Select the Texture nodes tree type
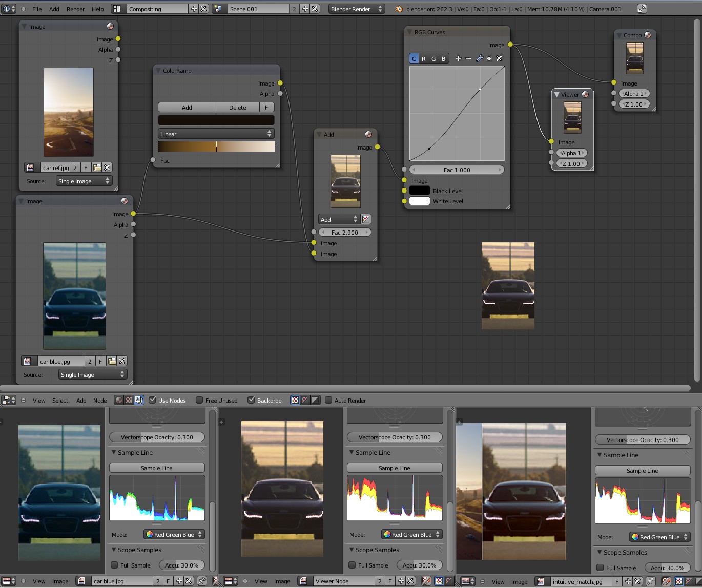 (129, 400)
